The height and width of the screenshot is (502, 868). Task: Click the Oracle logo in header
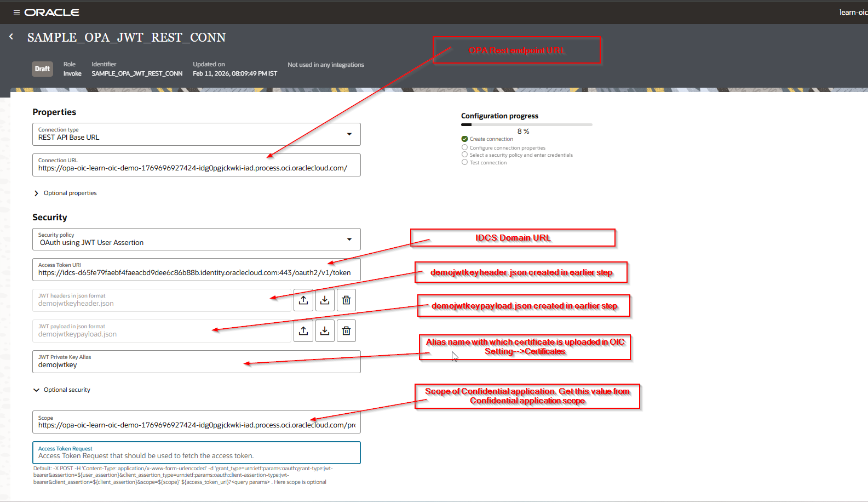coord(52,12)
